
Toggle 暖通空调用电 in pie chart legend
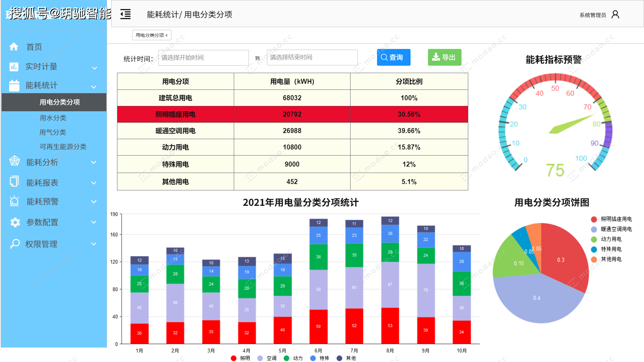click(x=612, y=229)
